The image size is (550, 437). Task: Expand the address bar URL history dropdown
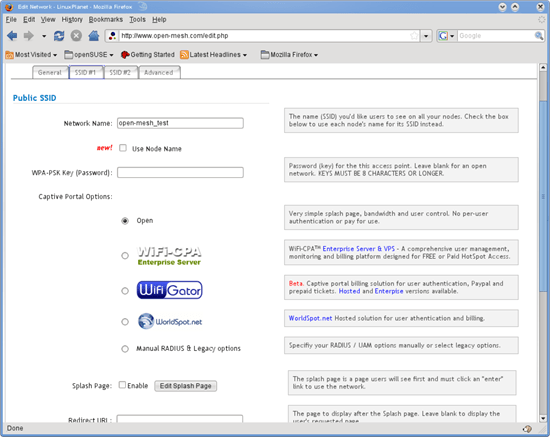(426, 36)
